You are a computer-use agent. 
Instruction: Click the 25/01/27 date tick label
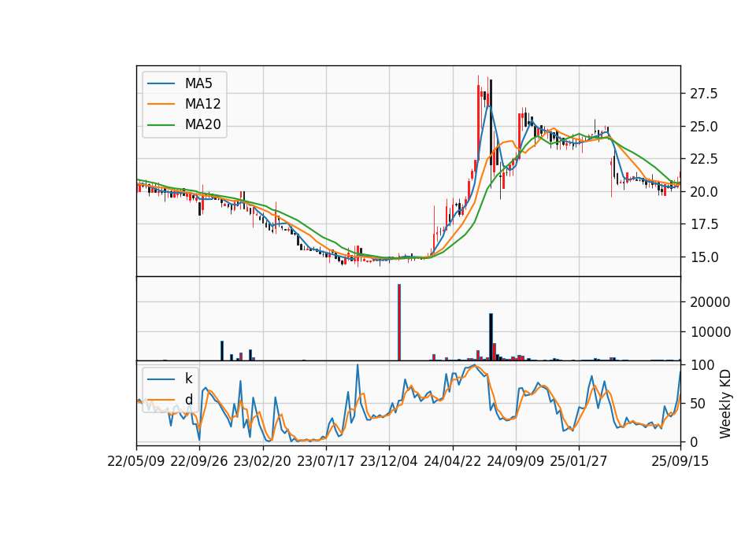tap(579, 462)
